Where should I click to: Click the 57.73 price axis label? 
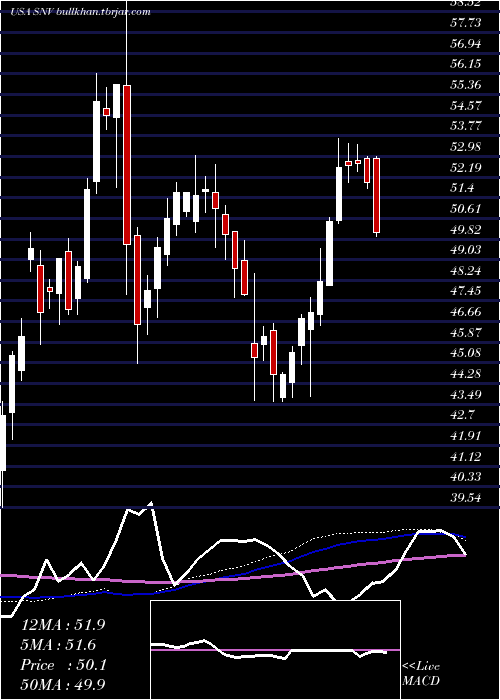(465, 22)
